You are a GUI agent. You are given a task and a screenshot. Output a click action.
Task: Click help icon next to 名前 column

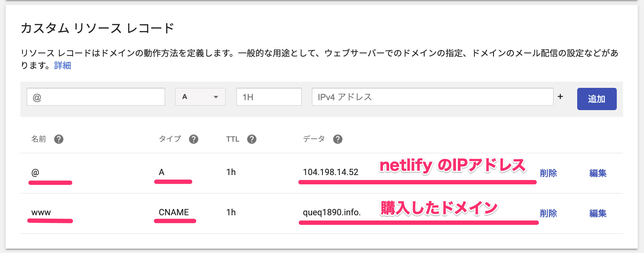(58, 139)
